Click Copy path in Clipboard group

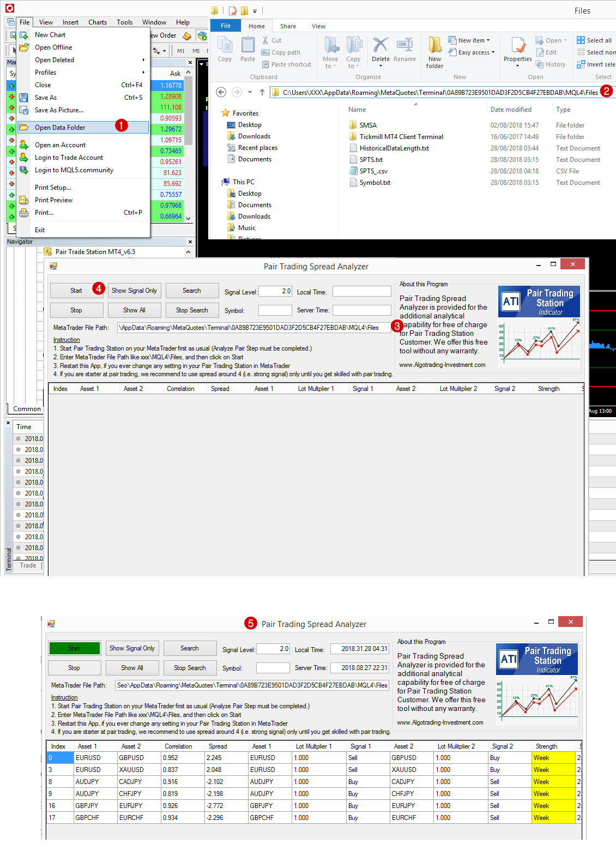tap(281, 52)
